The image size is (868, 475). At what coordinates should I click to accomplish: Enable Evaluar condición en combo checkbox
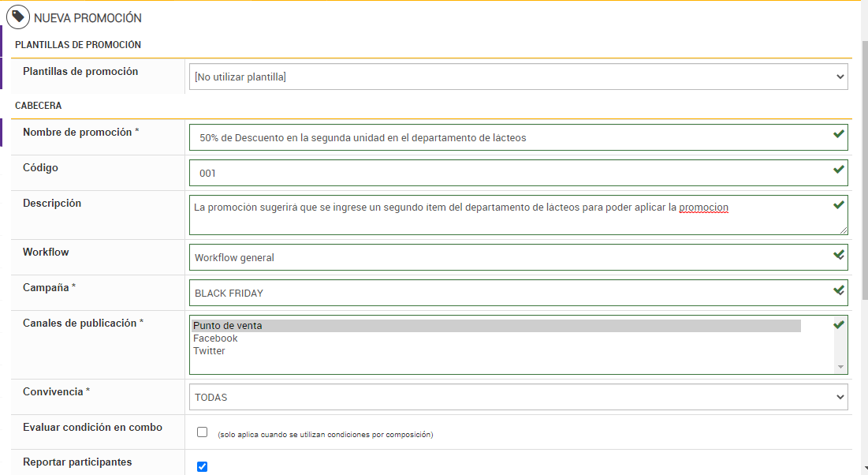[202, 432]
